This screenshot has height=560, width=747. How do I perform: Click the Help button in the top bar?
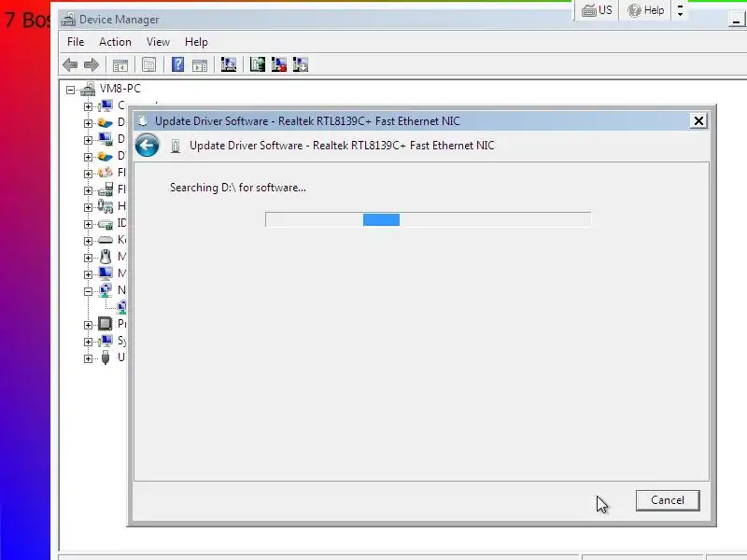pos(646,10)
